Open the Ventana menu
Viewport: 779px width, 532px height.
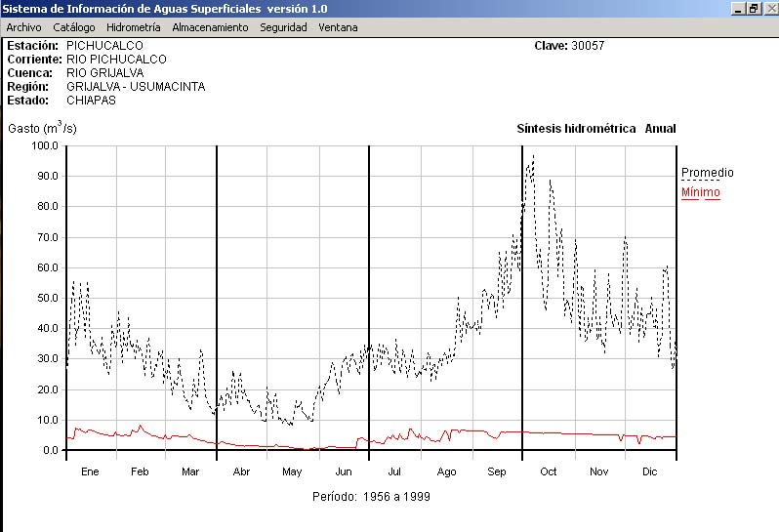(x=338, y=27)
